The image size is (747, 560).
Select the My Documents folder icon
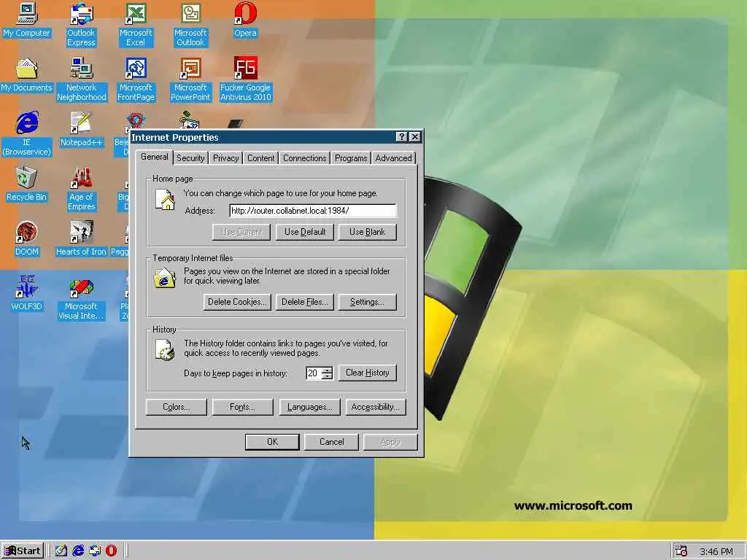(x=27, y=75)
